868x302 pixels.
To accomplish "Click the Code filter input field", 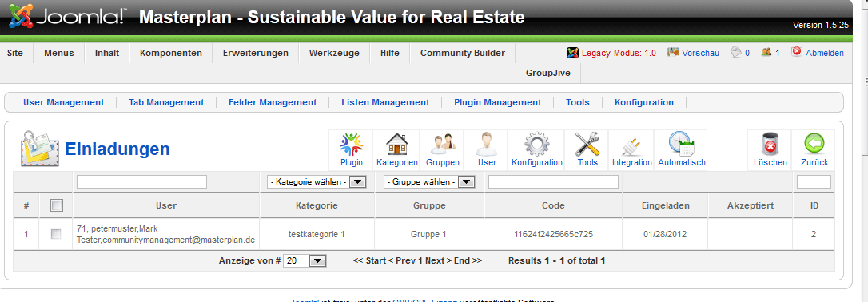I will (x=554, y=182).
